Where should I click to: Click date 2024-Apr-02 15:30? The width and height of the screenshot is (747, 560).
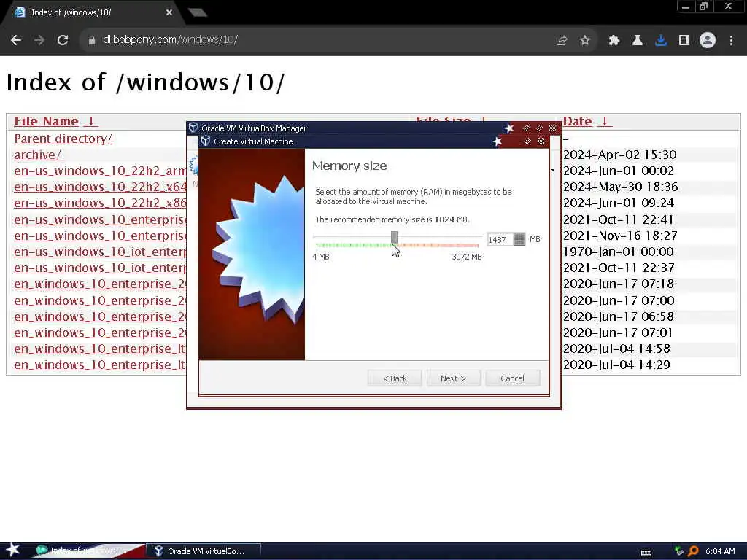[620, 155]
